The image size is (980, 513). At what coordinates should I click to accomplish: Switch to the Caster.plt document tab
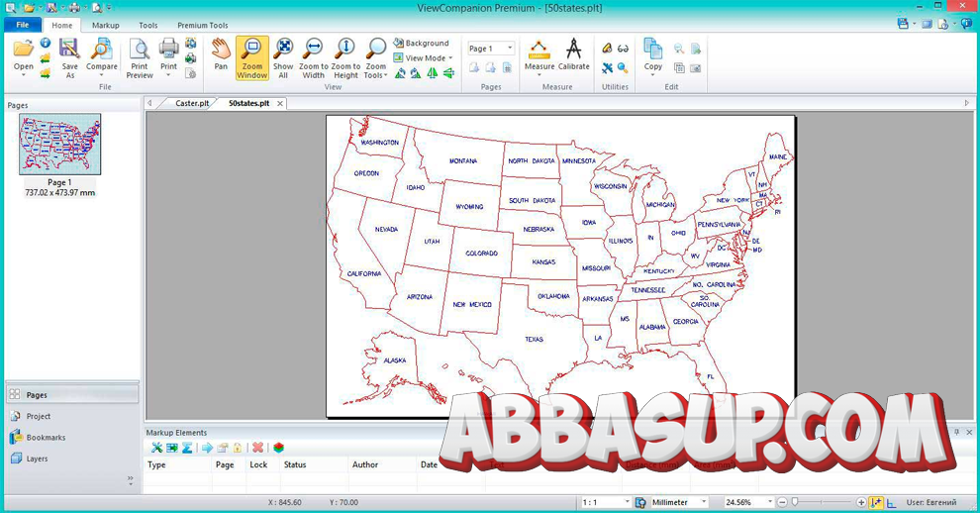point(192,103)
